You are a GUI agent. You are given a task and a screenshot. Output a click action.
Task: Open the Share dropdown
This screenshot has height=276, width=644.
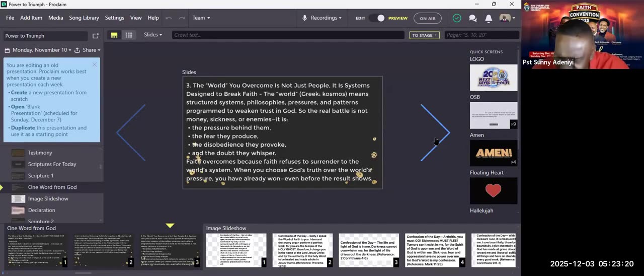tap(88, 50)
